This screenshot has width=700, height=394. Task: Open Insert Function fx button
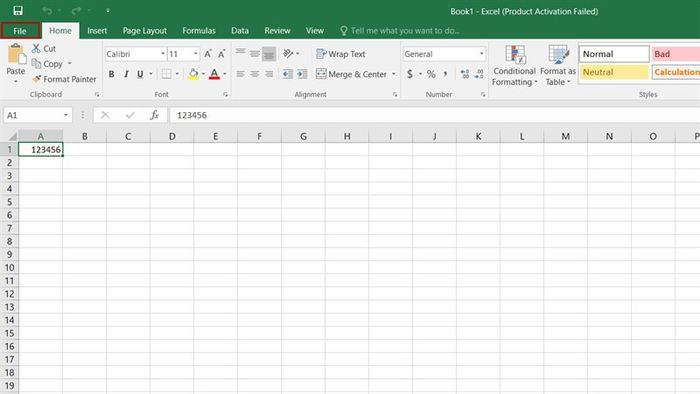tap(154, 115)
